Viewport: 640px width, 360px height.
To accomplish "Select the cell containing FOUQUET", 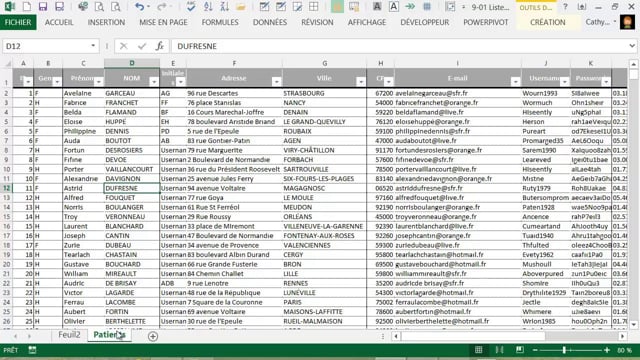I will [x=132, y=198].
